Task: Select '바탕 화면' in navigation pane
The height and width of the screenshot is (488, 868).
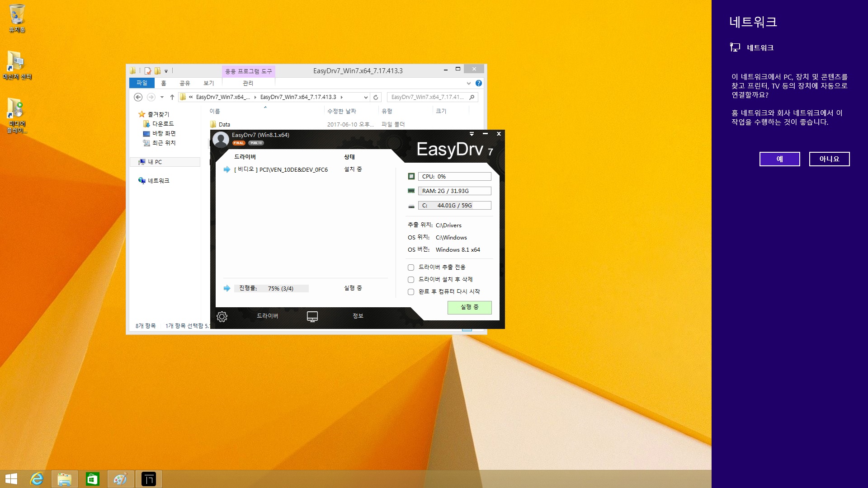Action: pyautogui.click(x=164, y=133)
